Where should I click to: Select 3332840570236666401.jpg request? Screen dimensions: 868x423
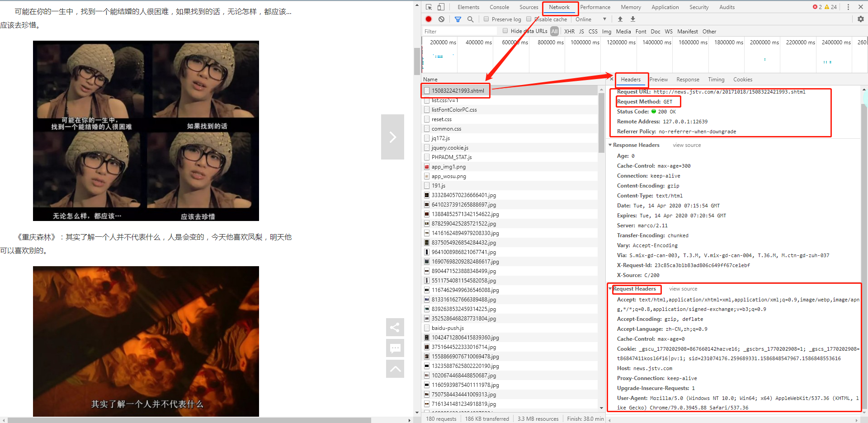(510, 195)
